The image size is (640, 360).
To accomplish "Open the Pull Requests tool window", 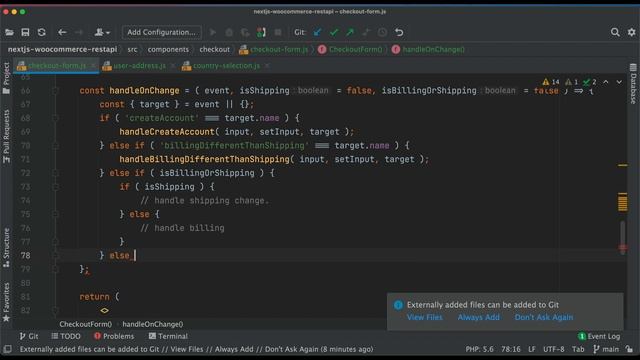I will tap(6, 137).
